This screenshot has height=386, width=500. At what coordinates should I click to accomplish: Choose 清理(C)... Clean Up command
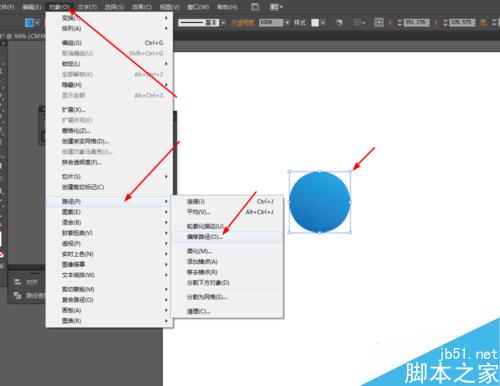point(227,312)
